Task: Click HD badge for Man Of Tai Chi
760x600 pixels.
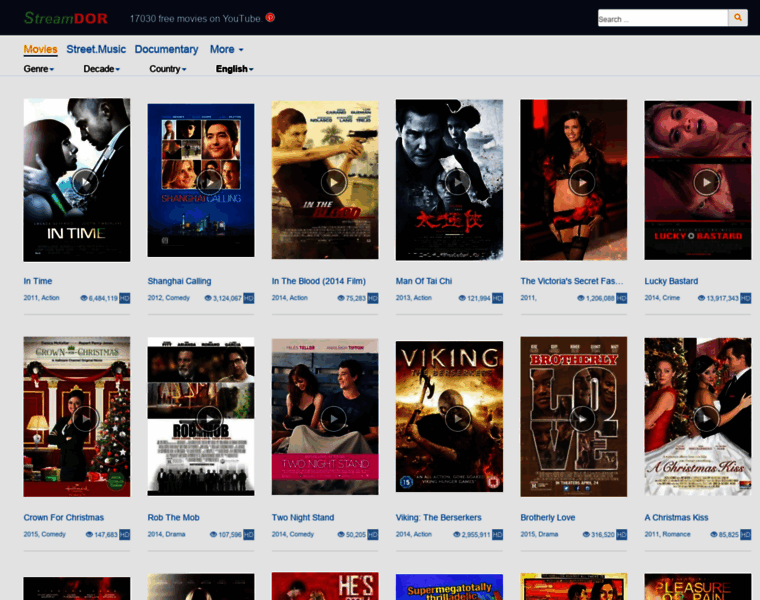Action: click(x=497, y=298)
